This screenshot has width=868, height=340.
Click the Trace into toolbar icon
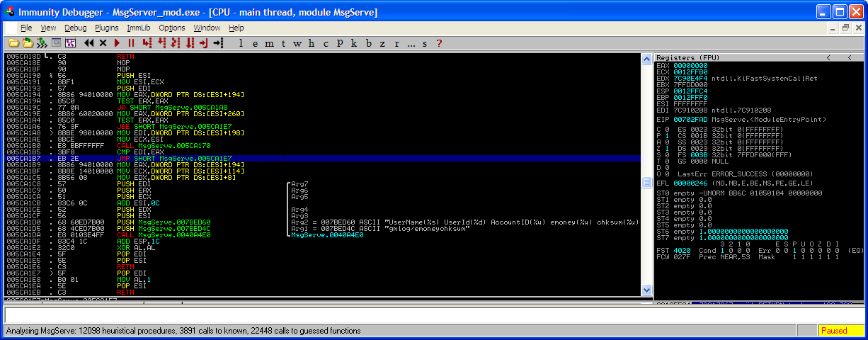pyautogui.click(x=176, y=43)
